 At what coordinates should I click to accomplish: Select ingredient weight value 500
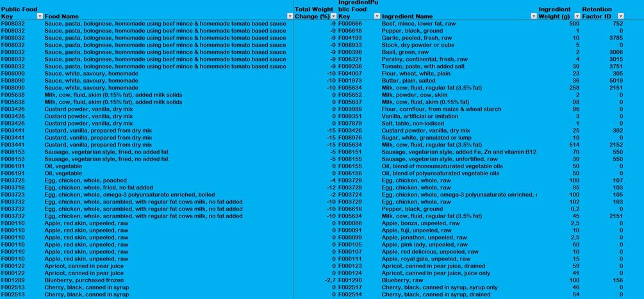(574, 24)
